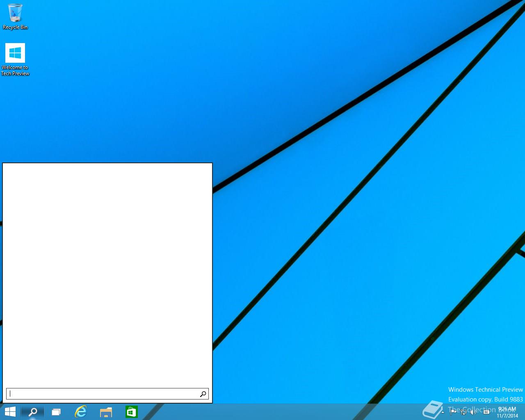Image resolution: width=525 pixels, height=420 pixels.
Task: Open Task View from the taskbar
Action: click(x=56, y=412)
